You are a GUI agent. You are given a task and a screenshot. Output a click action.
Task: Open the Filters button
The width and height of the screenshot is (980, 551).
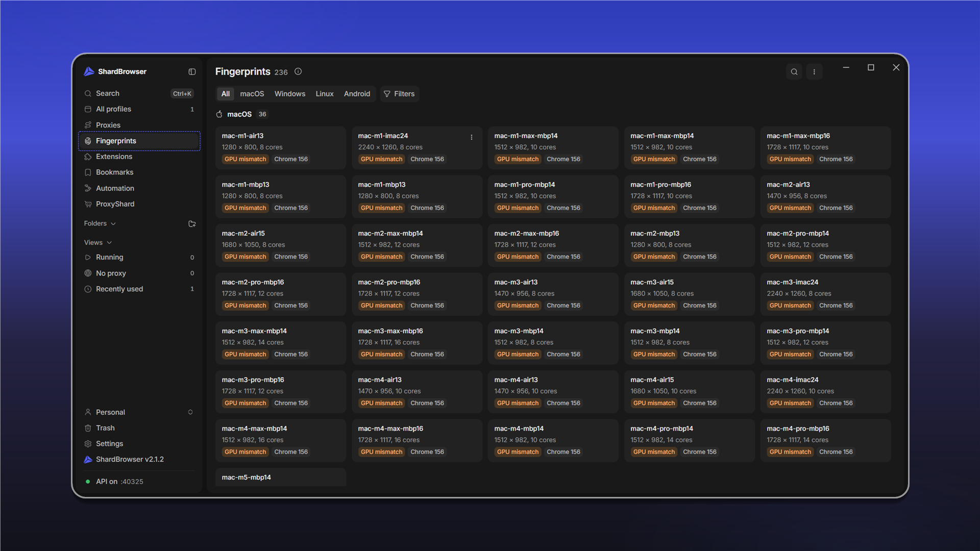coord(399,94)
